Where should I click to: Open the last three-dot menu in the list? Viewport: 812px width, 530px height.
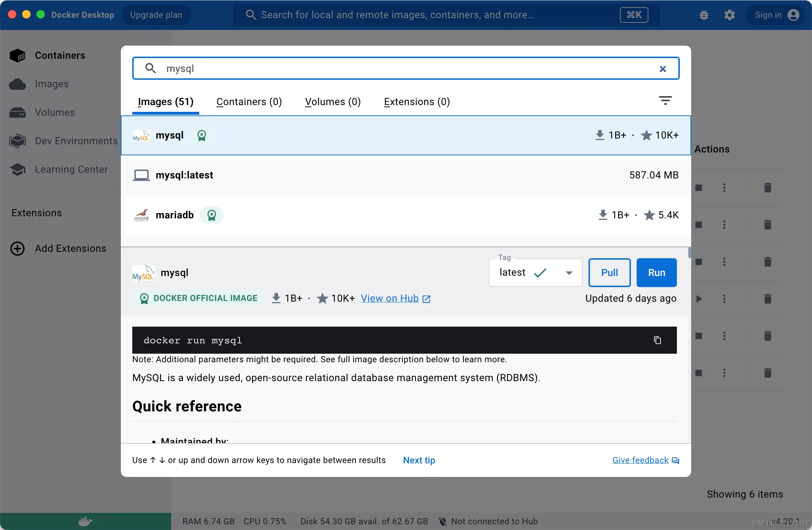click(x=724, y=373)
